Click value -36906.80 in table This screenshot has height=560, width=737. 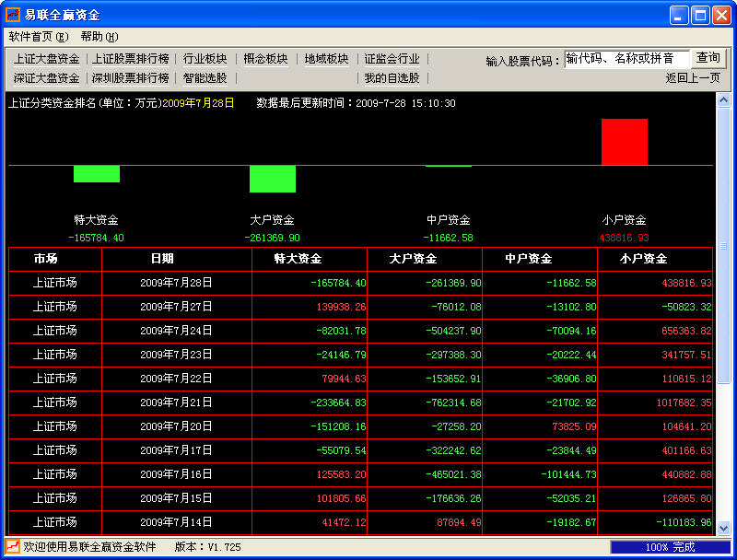click(571, 379)
